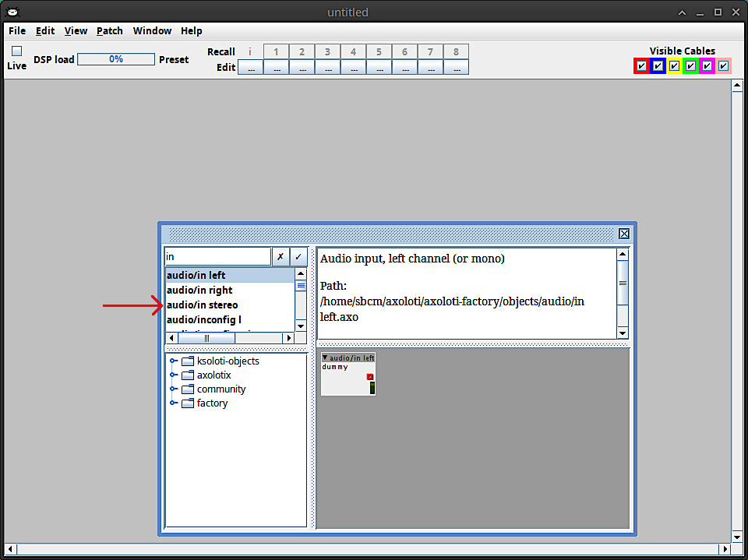Screen dimensions: 748x560
Task: Click the factory folder icon
Action: 188,403
